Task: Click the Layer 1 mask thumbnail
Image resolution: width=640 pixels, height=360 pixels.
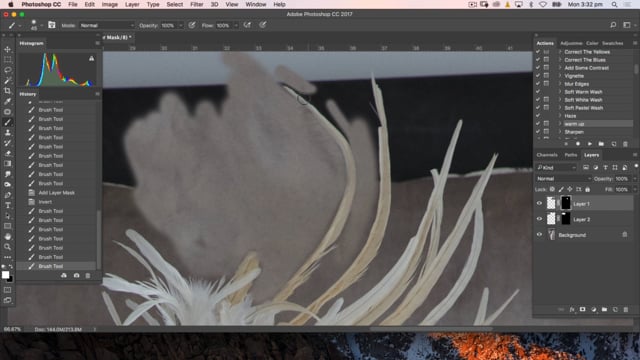Action: click(566, 203)
